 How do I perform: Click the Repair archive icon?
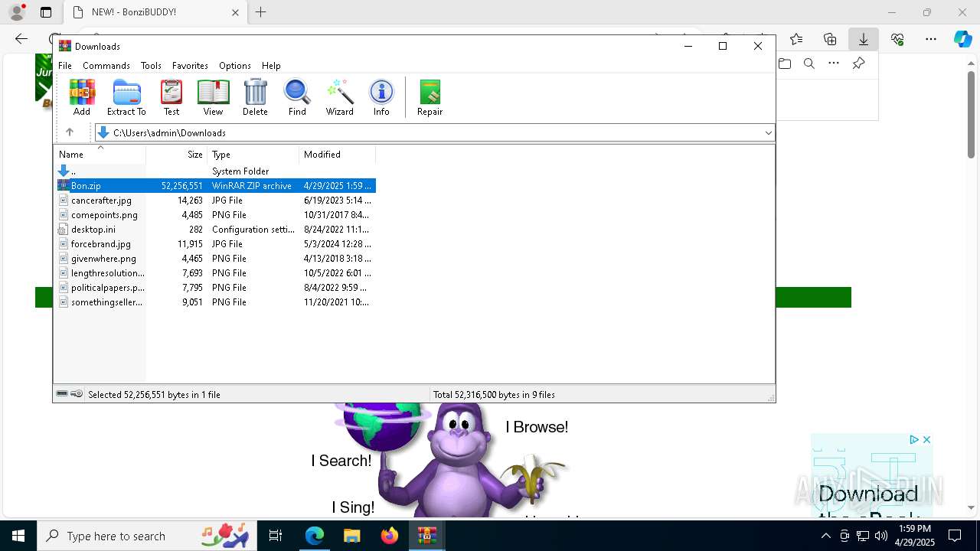point(430,97)
